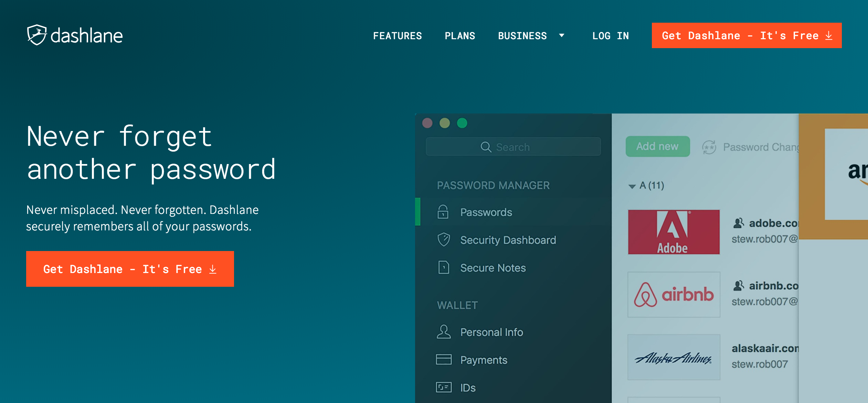The height and width of the screenshot is (403, 868).
Task: Click the WALLET section heading
Action: pyautogui.click(x=457, y=305)
